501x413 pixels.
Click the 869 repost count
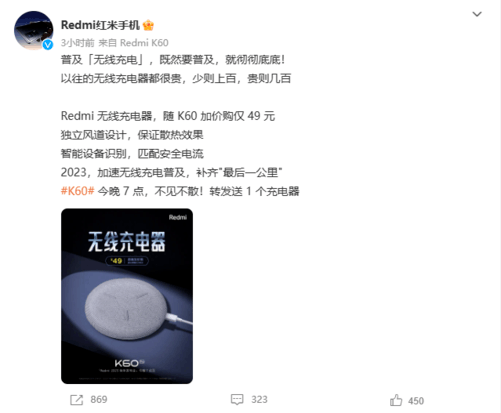click(x=99, y=399)
